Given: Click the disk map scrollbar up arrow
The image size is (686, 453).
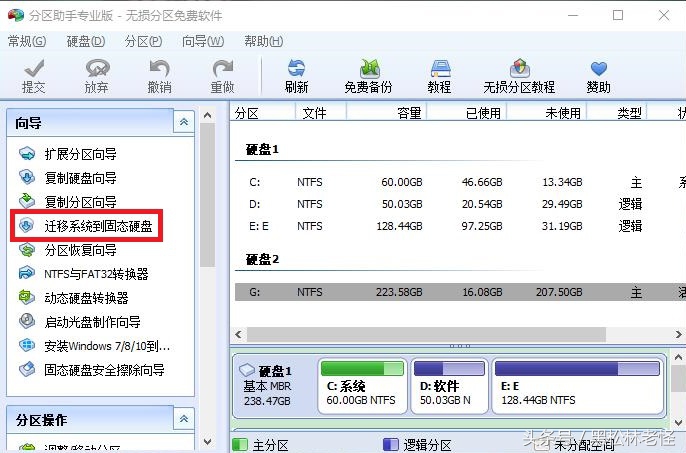Looking at the screenshot, I should coord(679,357).
